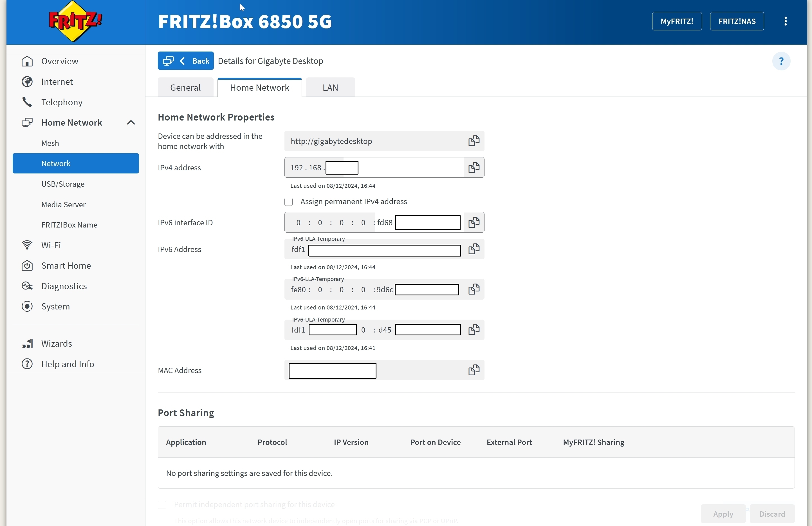Enable Assign permanent IPv4 address checkbox
Viewport: 812px width, 526px height.
click(x=288, y=202)
